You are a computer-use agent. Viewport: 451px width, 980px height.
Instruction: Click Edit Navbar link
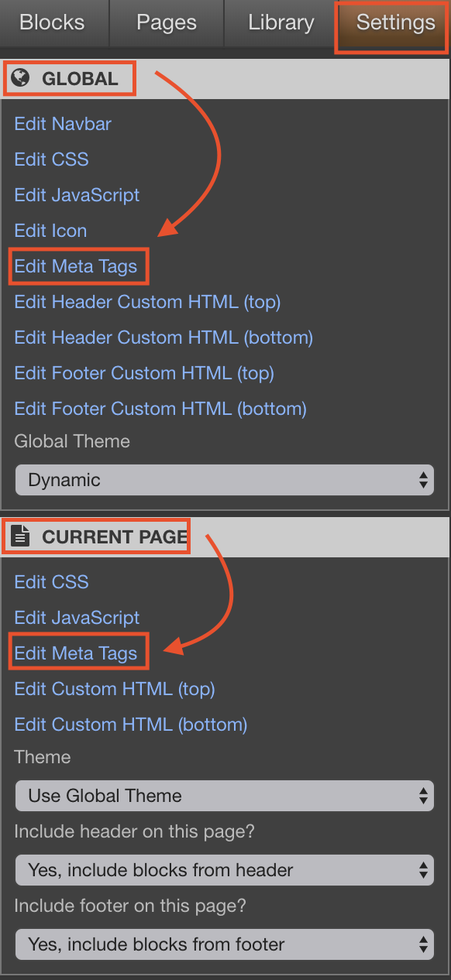63,124
